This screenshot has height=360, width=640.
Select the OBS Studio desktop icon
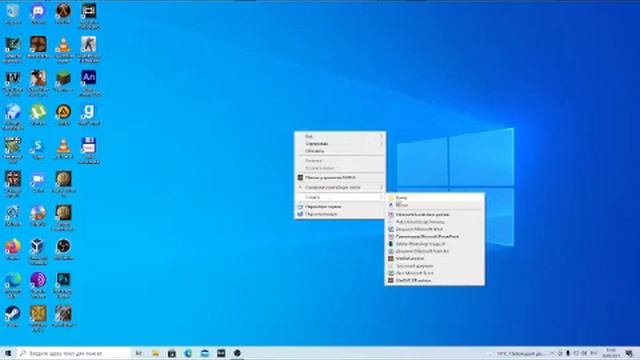pos(63,249)
